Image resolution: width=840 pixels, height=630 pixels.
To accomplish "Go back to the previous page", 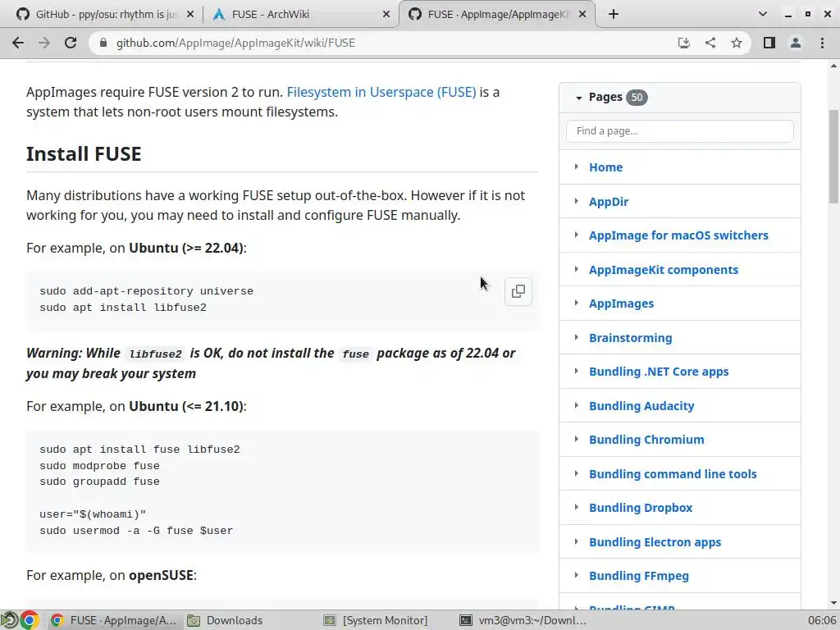I will [x=18, y=43].
